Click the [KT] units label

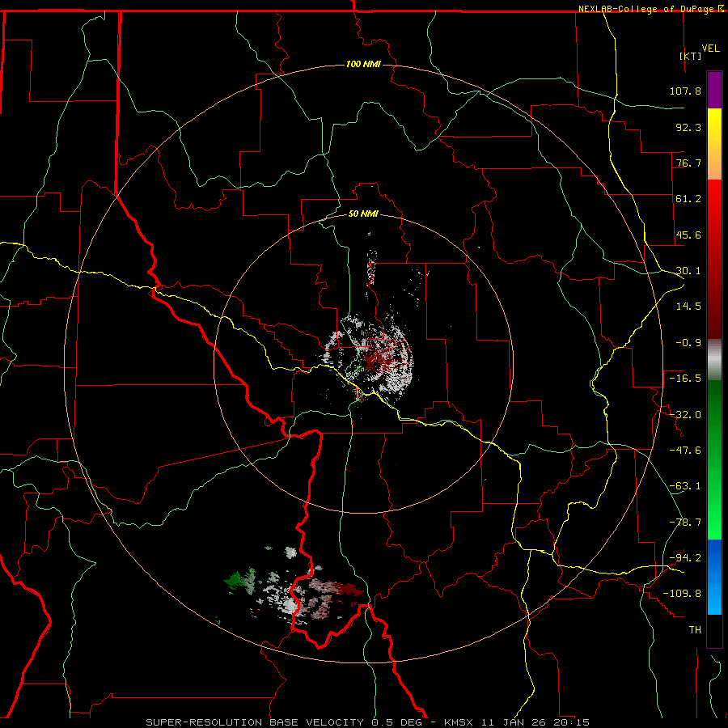691,56
